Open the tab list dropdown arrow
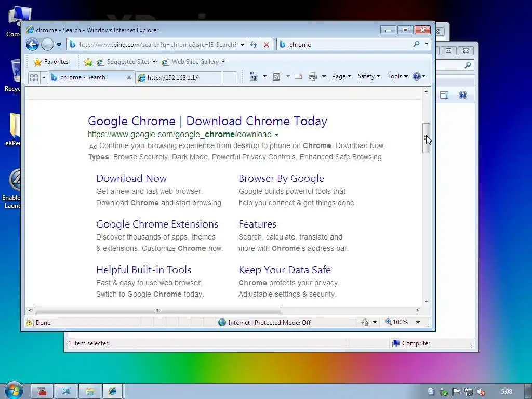Viewport: 532px width, 399px height. coord(44,77)
